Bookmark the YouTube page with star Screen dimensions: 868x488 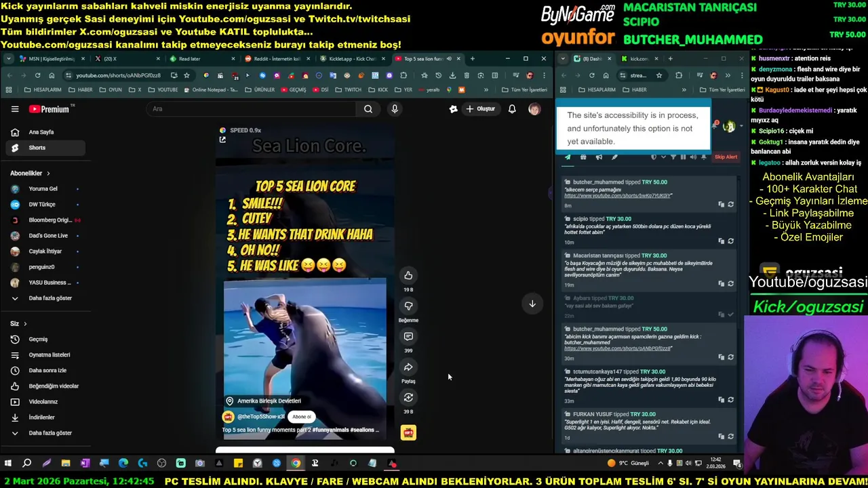[186, 75]
